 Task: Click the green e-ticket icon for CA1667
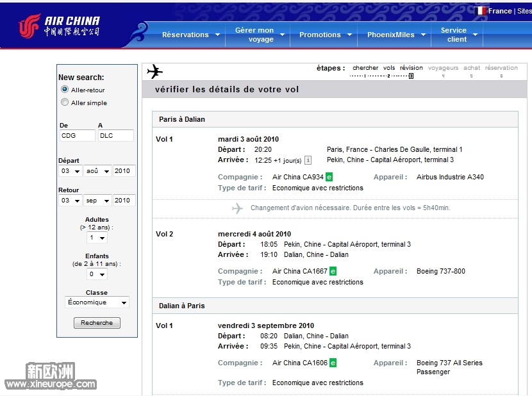point(333,271)
